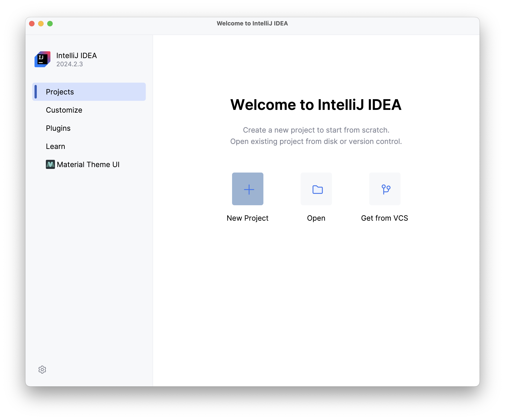Close the Welcome window with the red button

point(32,24)
